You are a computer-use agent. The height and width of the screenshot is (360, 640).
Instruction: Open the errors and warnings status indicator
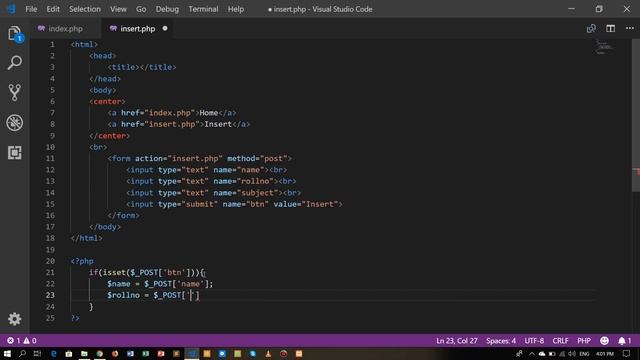[22, 340]
